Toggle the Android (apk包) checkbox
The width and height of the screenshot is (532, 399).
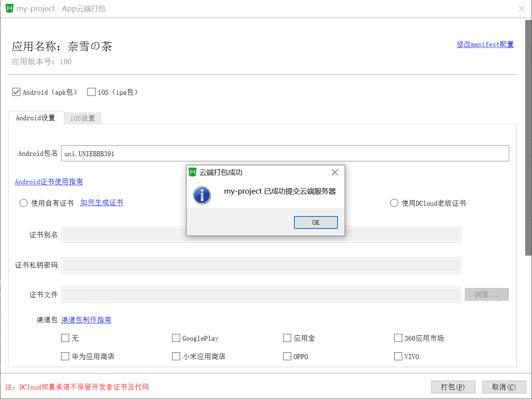(x=16, y=92)
